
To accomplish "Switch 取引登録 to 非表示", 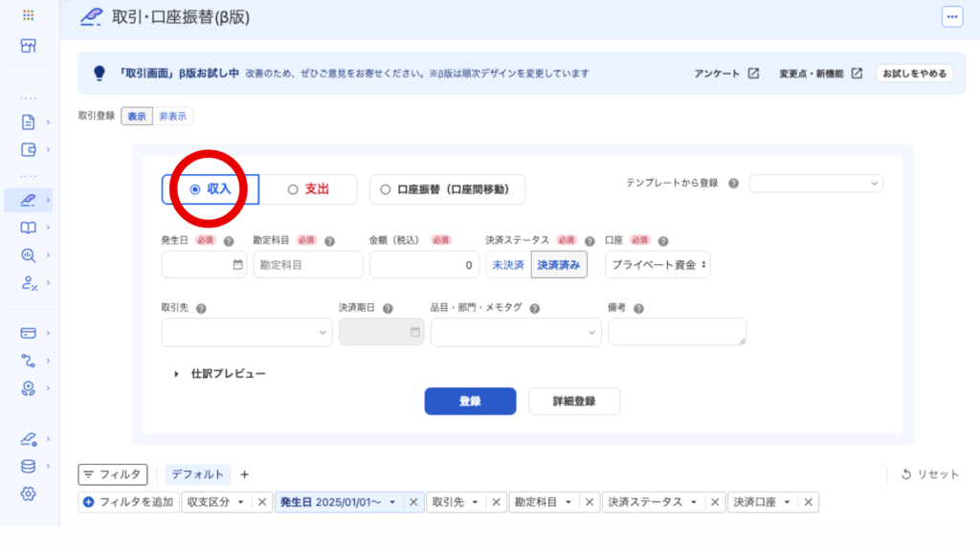I will 173,117.
